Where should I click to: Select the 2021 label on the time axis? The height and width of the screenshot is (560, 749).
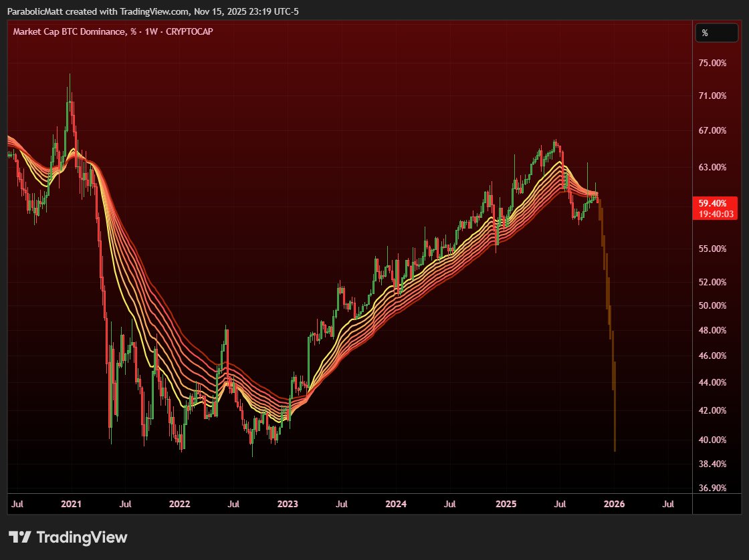72,504
